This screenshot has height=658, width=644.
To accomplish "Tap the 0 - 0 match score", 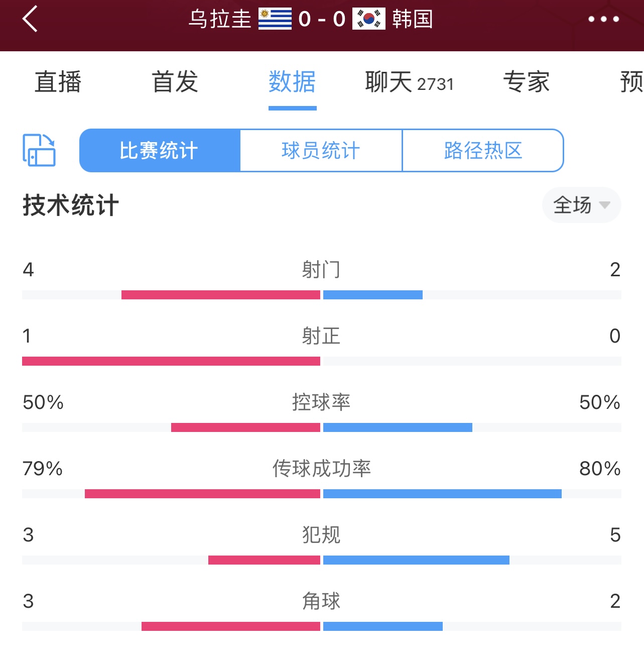I will click(322, 19).
